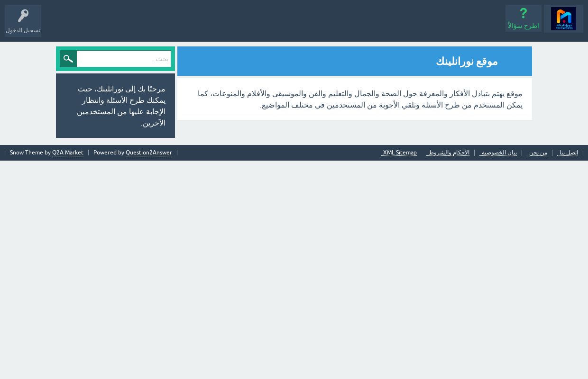Open the site by clicking the NoranLink logo
The height and width of the screenshot is (379, 588).
click(x=564, y=18)
